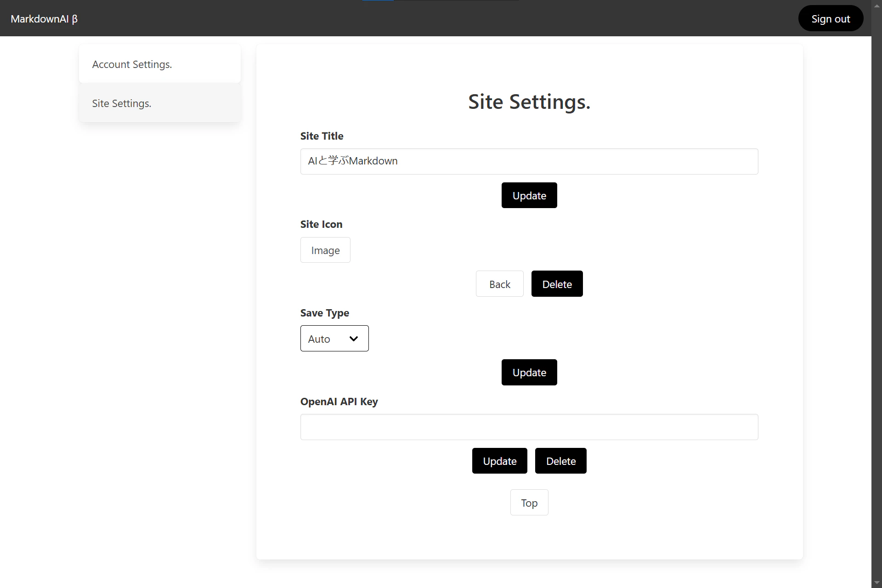The width and height of the screenshot is (882, 588).
Task: Click the scrollbar up arrow
Action: pyautogui.click(x=876, y=6)
